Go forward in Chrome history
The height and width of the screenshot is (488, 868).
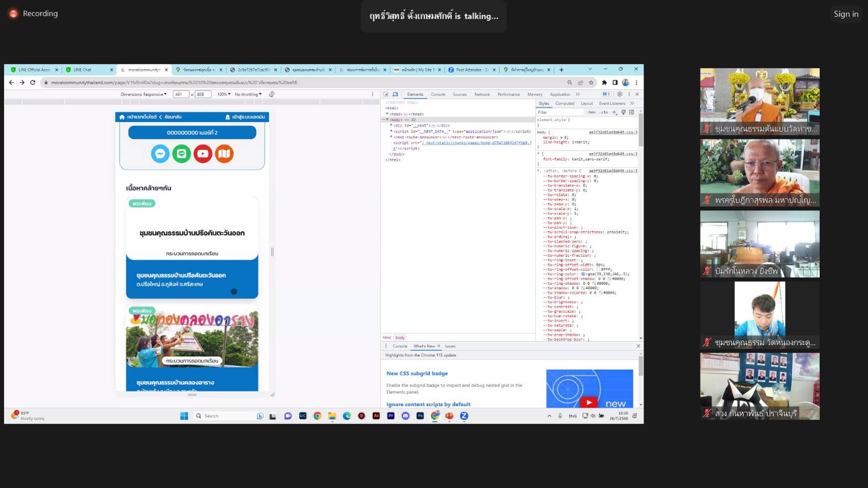pyautogui.click(x=22, y=82)
